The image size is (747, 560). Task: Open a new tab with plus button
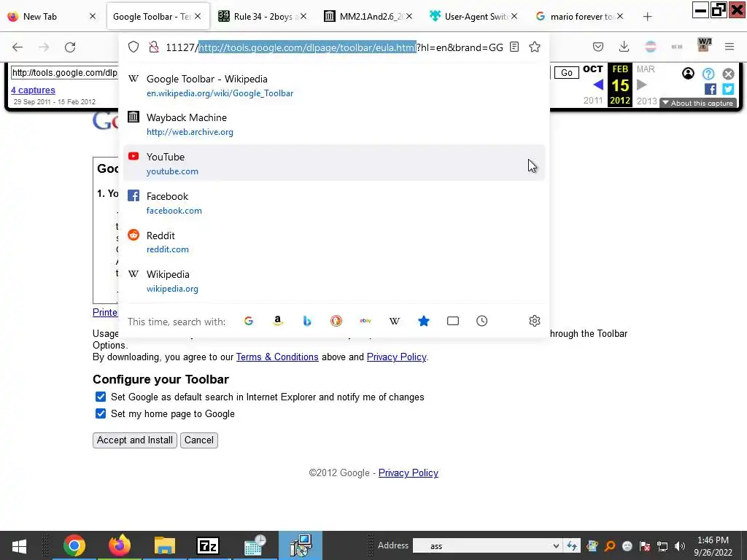(647, 17)
